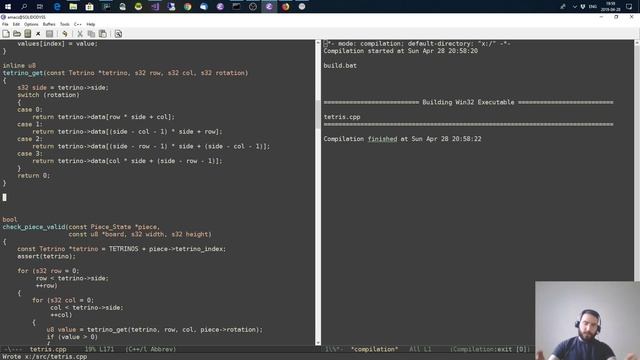Click '(C++/l Abbrev)' mode indicator
Screen dimensions: 640x360
[151, 349]
